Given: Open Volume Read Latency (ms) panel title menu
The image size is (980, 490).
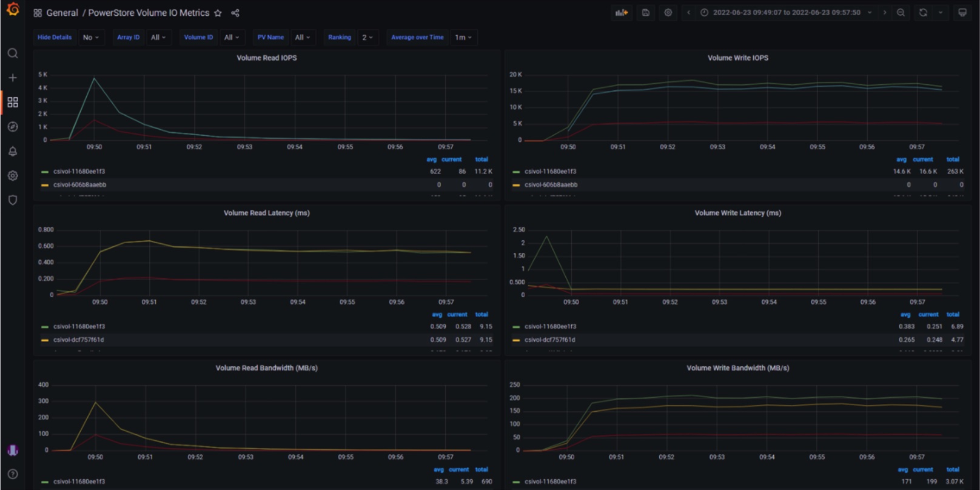Looking at the screenshot, I should click(x=267, y=213).
